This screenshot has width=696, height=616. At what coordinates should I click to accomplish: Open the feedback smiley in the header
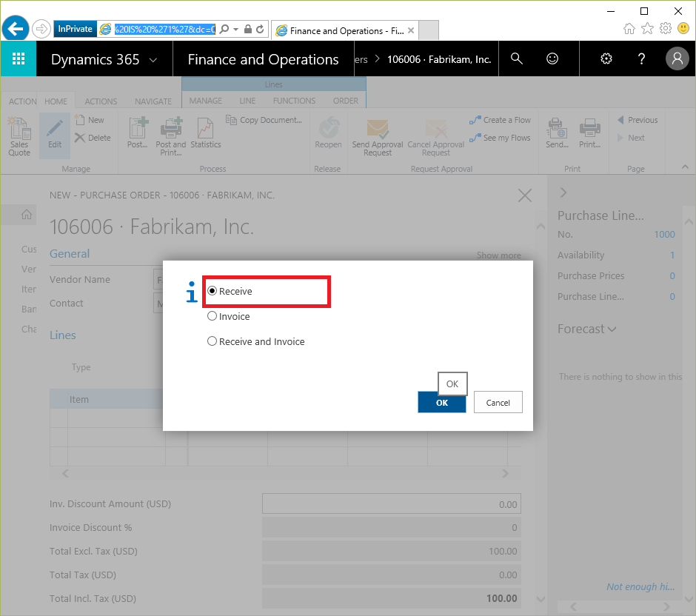[x=552, y=58]
